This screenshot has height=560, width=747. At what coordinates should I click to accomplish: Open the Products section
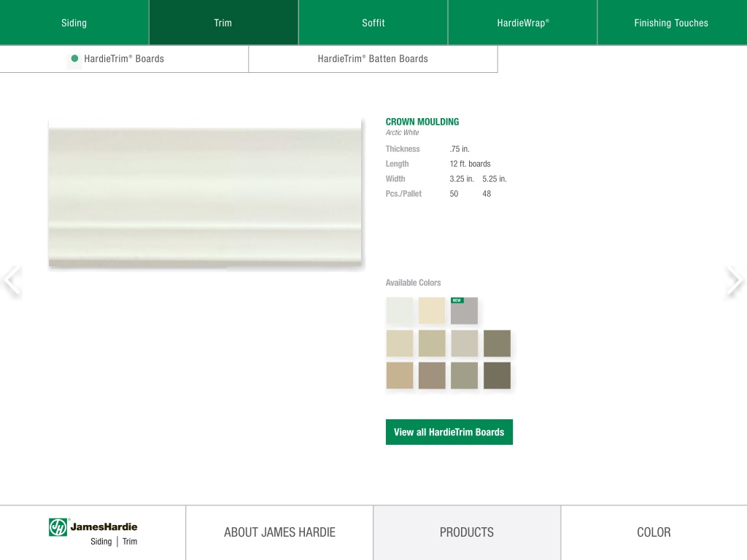pos(467,532)
